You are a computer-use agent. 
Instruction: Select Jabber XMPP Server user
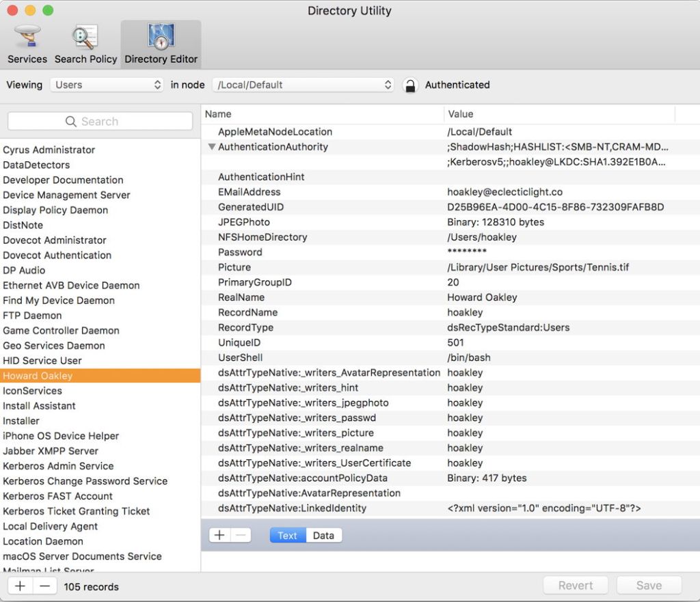pyautogui.click(x=100, y=451)
